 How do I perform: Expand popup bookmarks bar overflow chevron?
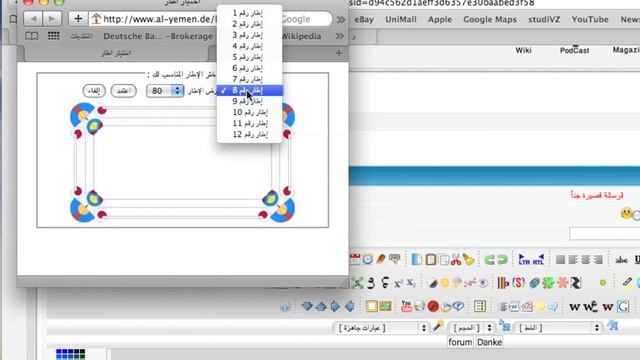(x=340, y=36)
